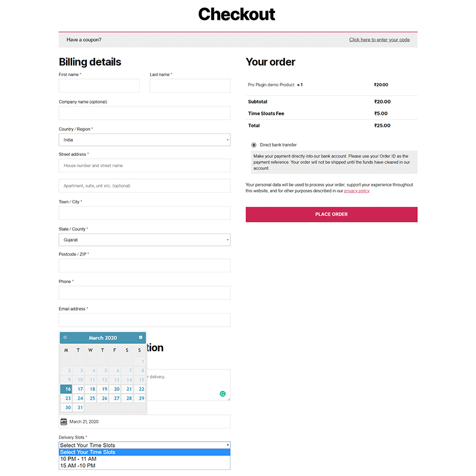The width and height of the screenshot is (476, 476).
Task: Go to previous month in calendar
Action: [x=65, y=337]
